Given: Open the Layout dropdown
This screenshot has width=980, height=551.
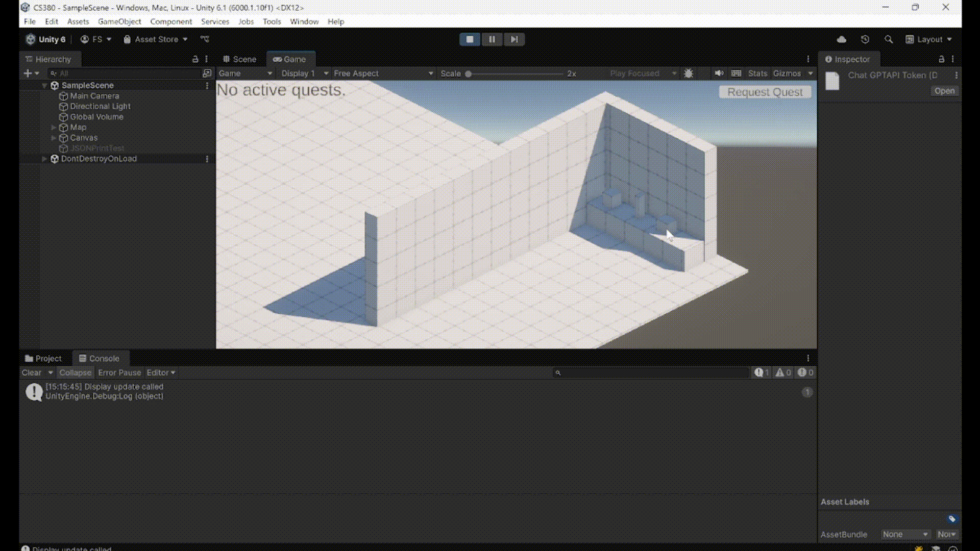Looking at the screenshot, I should pyautogui.click(x=929, y=39).
